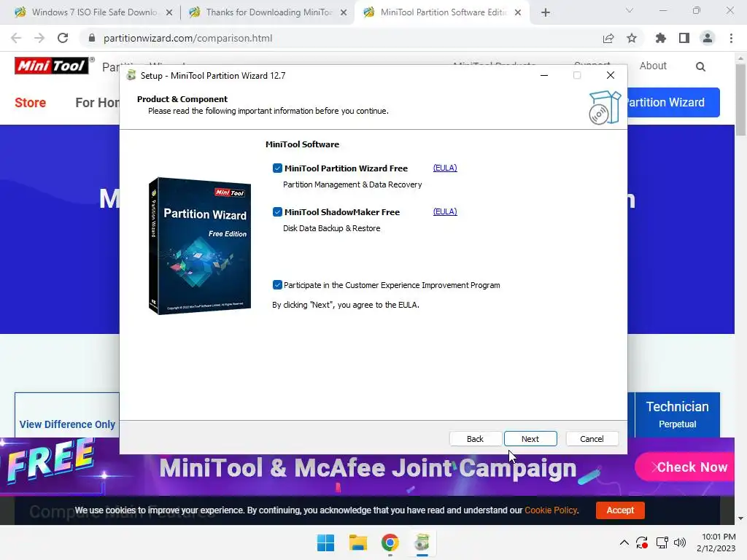Accept the cookies banner
The height and width of the screenshot is (560, 747).
[x=620, y=510]
